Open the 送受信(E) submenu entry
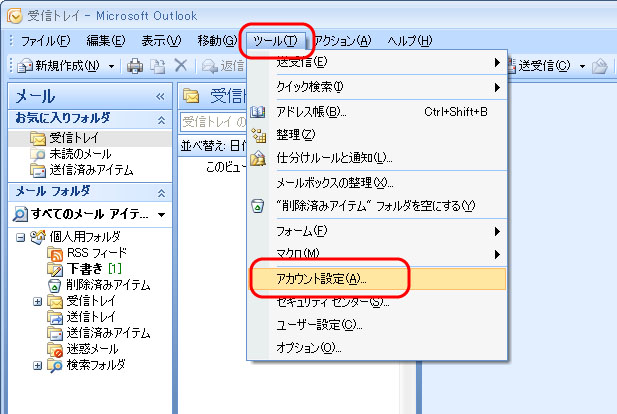Viewport: 617px width, 414px height. [x=377, y=62]
